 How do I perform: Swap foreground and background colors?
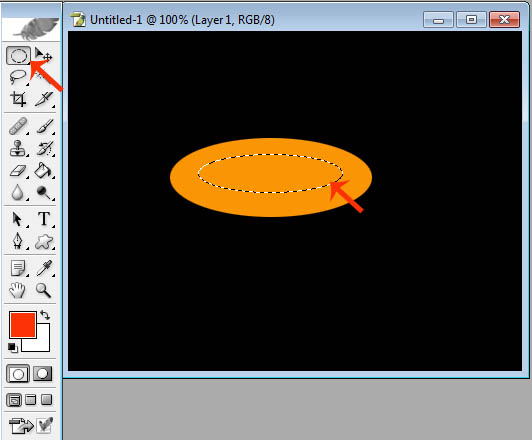[x=45, y=315]
